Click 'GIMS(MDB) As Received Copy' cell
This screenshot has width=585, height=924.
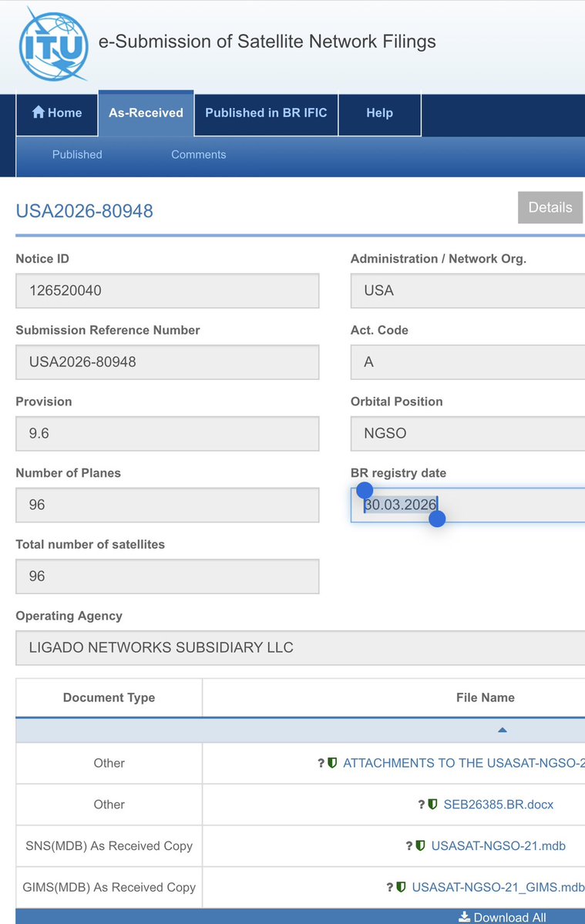pyautogui.click(x=109, y=887)
